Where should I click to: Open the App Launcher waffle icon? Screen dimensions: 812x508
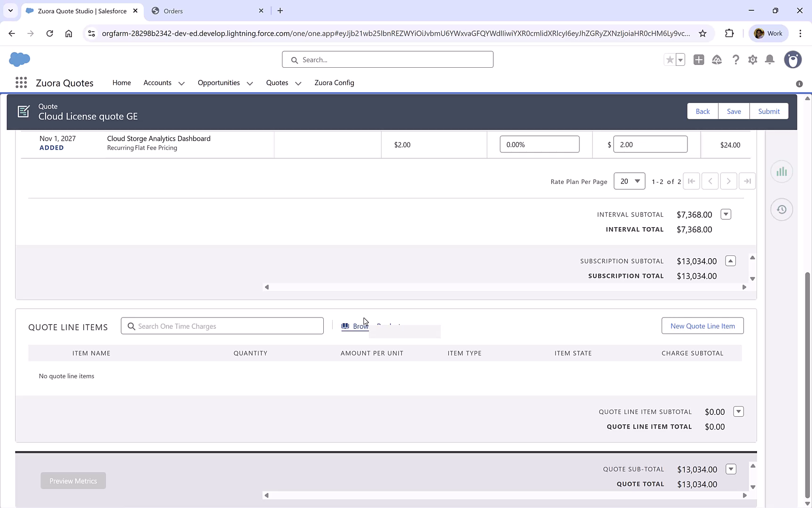[21, 82]
